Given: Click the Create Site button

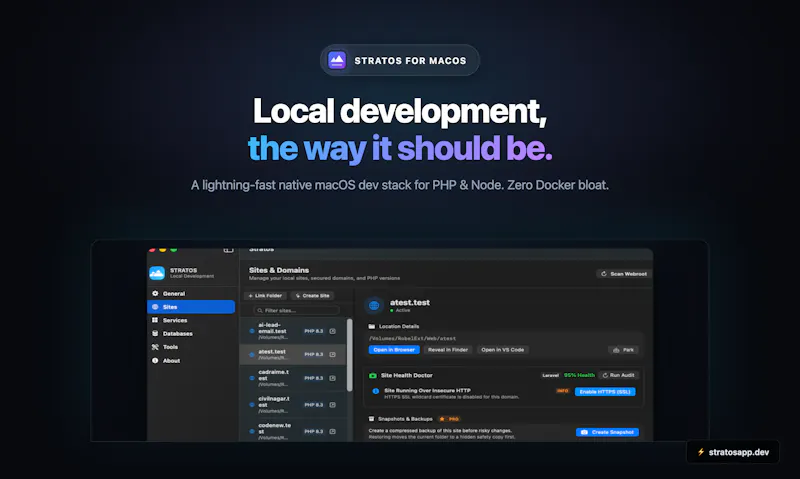Looking at the screenshot, I should coord(312,295).
